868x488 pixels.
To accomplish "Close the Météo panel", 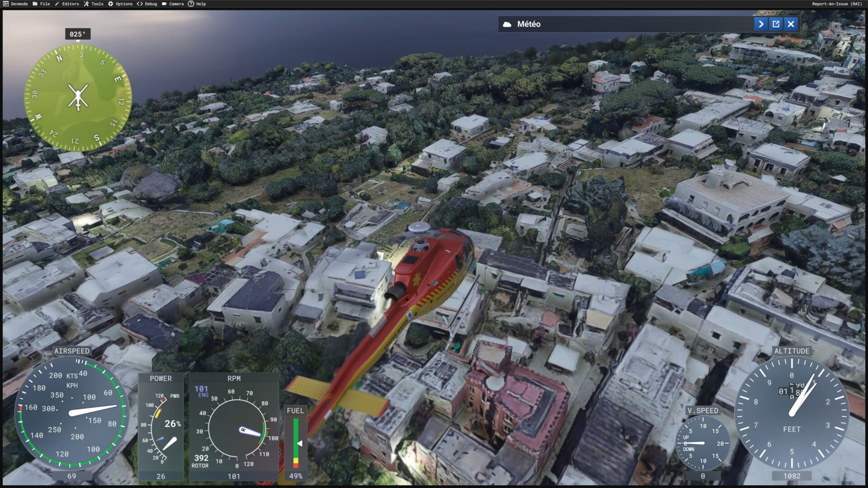I will (791, 24).
